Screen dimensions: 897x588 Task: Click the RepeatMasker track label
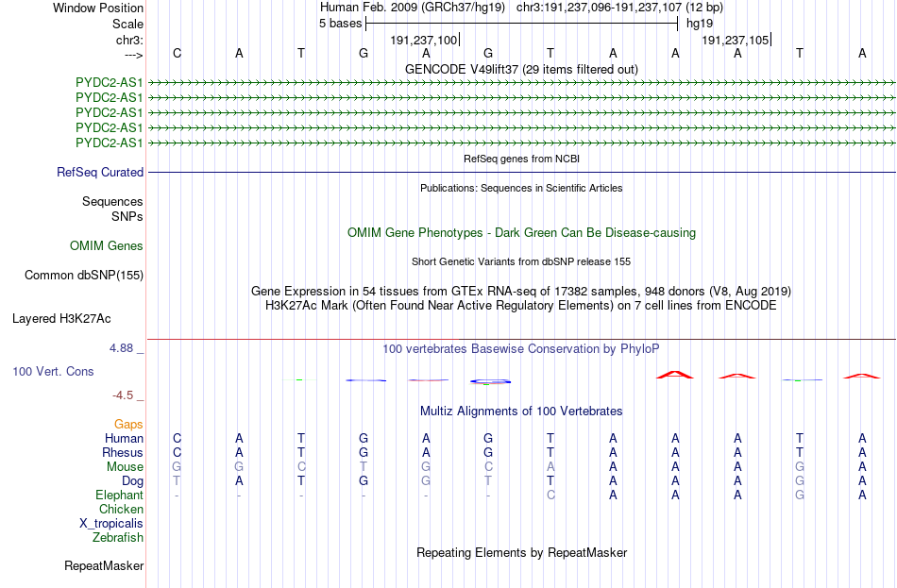click(104, 566)
